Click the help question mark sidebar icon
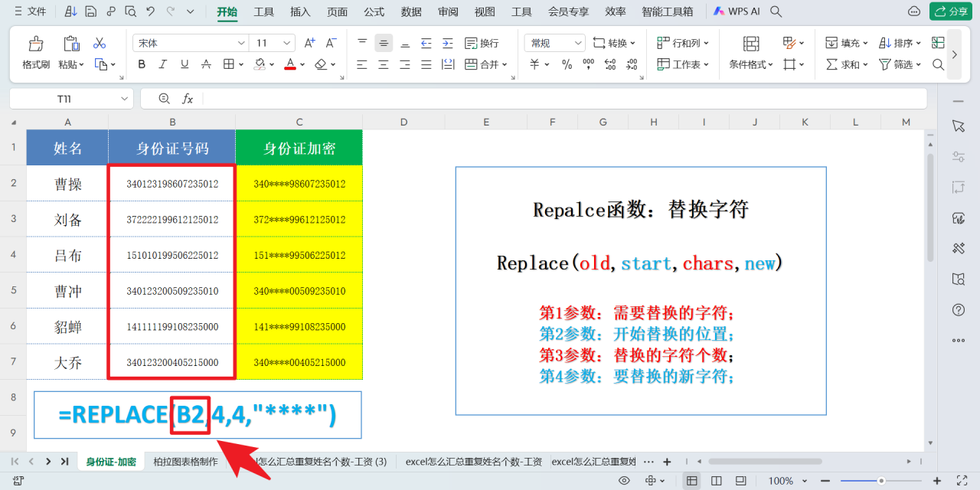The image size is (980, 490). 958,309
